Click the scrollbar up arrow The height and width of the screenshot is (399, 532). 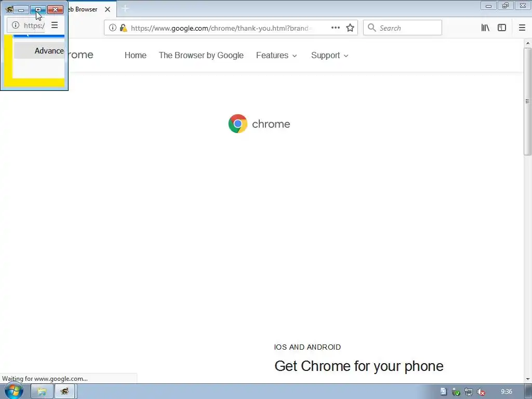(528, 43)
